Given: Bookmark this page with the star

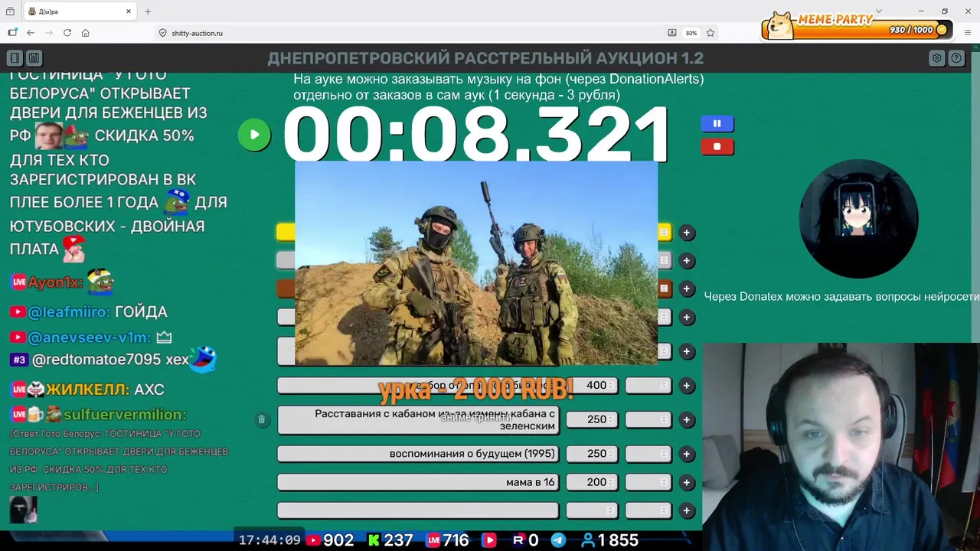Looking at the screenshot, I should pos(710,33).
